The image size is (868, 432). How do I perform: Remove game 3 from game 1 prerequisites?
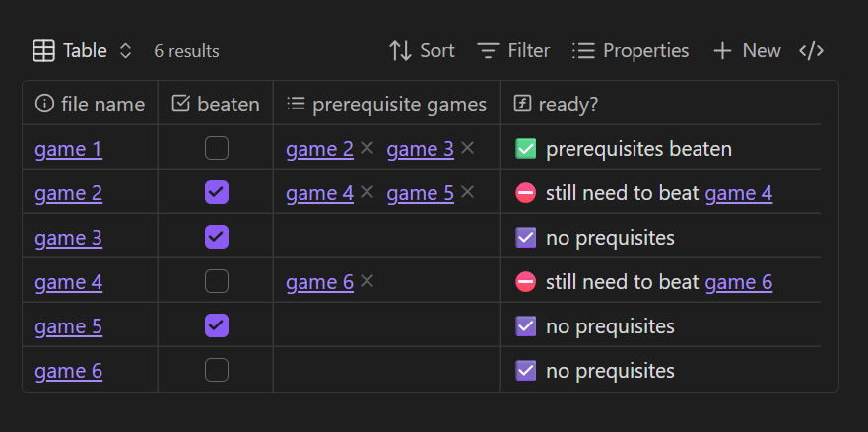[x=467, y=148]
